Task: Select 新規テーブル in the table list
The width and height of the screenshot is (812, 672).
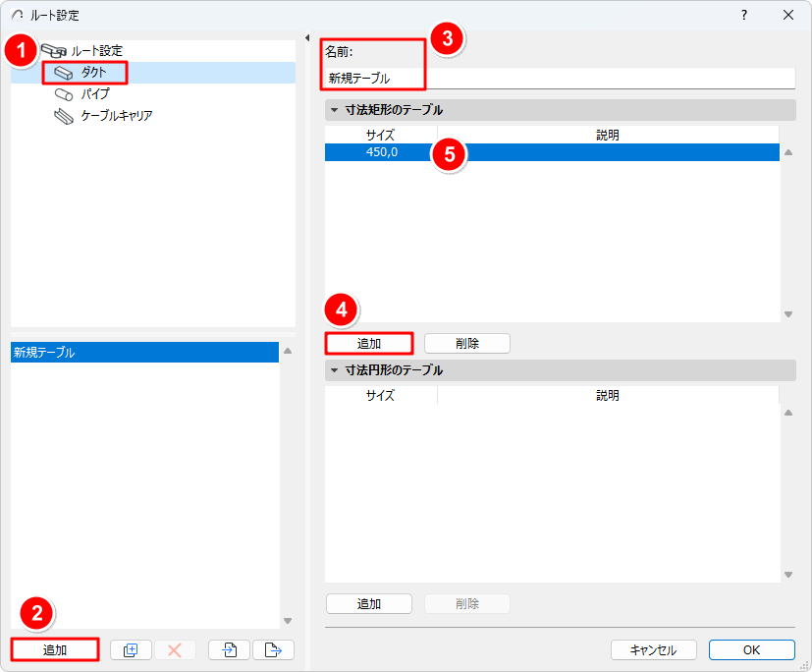Action: 144,353
